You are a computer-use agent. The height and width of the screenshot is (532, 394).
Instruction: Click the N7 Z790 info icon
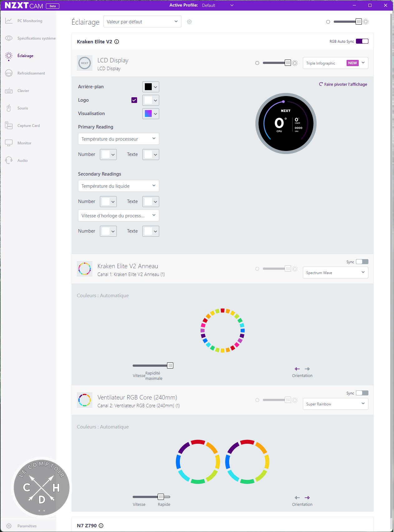(x=101, y=525)
